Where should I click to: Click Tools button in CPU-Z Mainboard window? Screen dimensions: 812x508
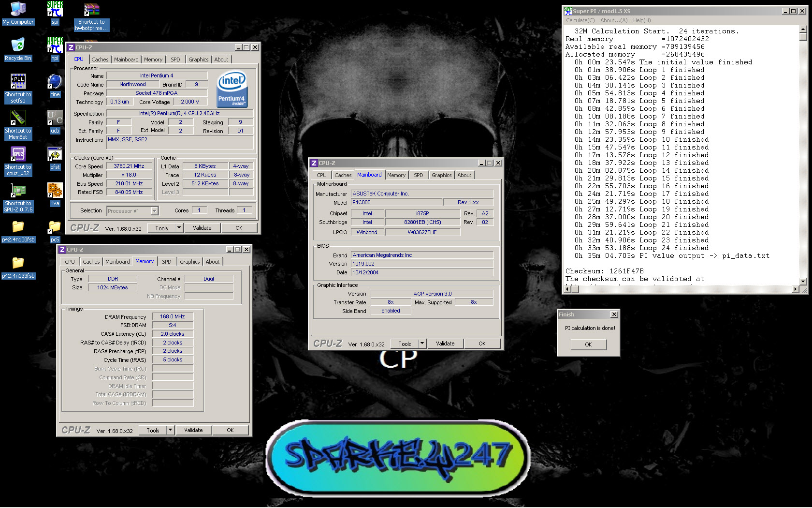tap(405, 344)
